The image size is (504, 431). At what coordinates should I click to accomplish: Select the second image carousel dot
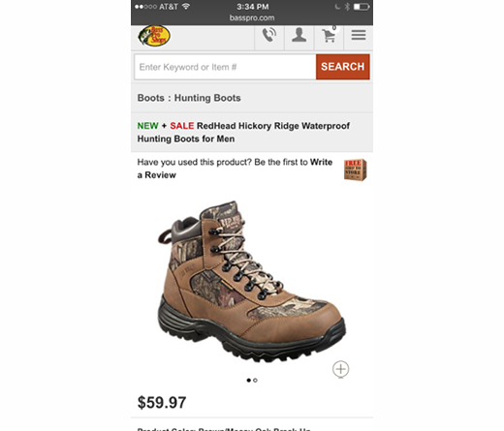tap(255, 381)
